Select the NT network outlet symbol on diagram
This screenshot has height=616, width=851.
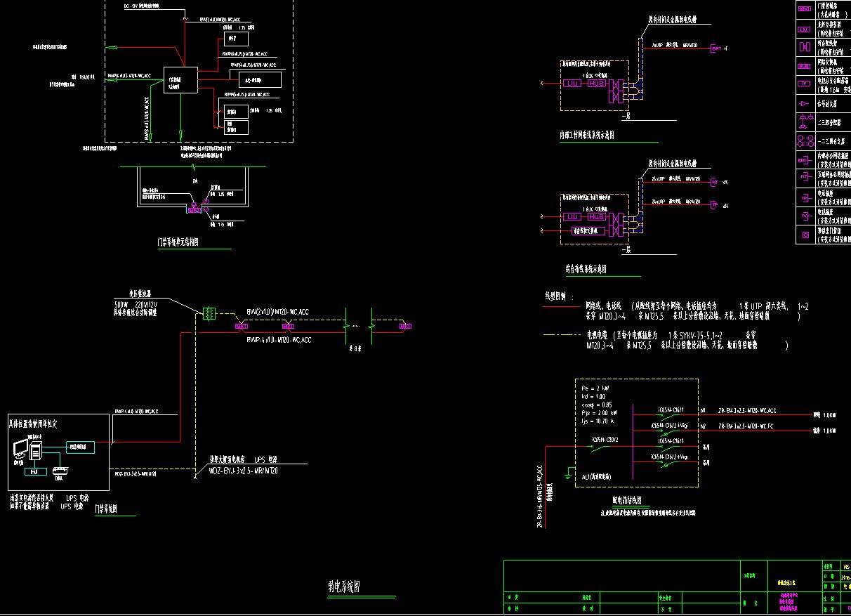[x=715, y=183]
